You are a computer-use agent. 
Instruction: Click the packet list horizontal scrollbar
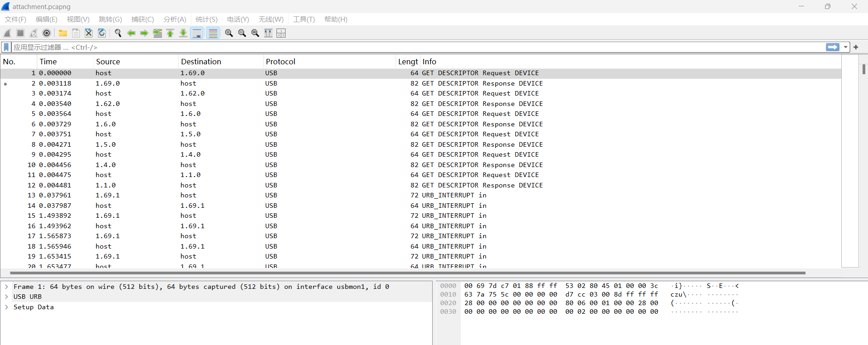[x=407, y=273]
